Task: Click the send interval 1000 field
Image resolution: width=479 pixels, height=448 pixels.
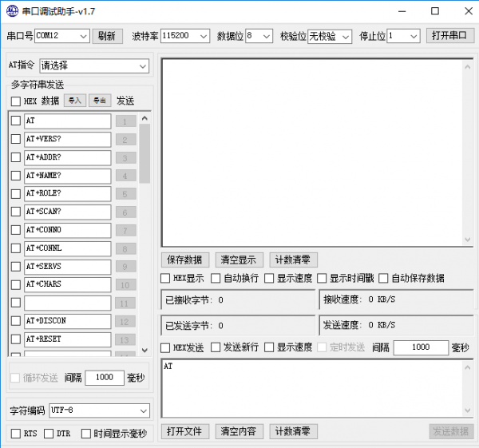Action: [421, 347]
